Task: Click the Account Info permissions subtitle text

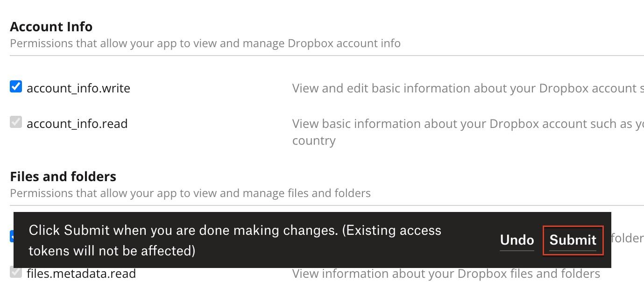Action: pos(206,43)
